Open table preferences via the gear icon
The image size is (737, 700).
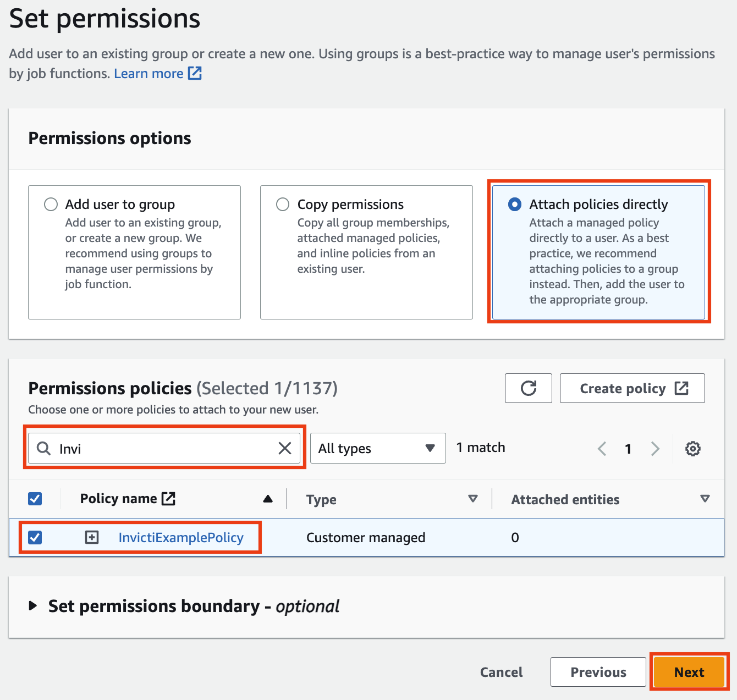693,448
